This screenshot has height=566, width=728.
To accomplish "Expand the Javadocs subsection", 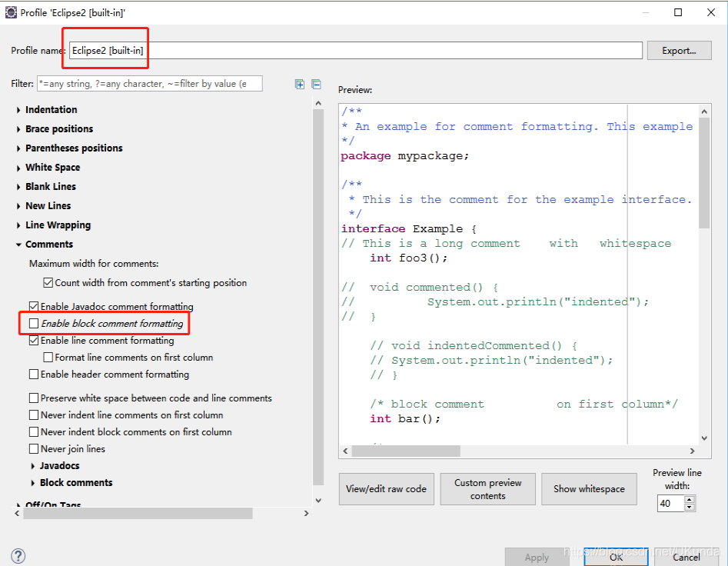I will point(33,466).
